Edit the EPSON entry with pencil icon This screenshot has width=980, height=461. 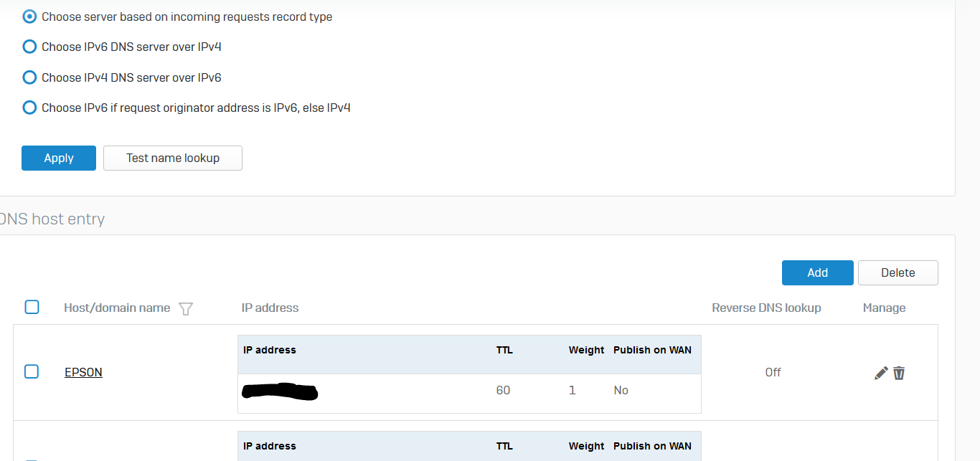coord(881,373)
